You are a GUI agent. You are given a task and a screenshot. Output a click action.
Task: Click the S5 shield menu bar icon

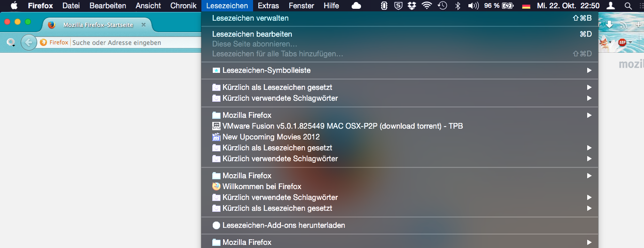(x=398, y=6)
